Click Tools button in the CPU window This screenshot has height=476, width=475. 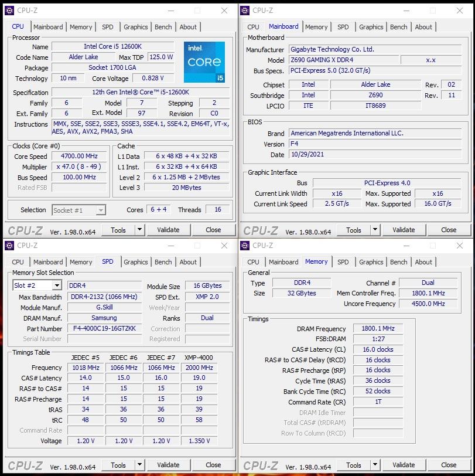click(x=118, y=230)
